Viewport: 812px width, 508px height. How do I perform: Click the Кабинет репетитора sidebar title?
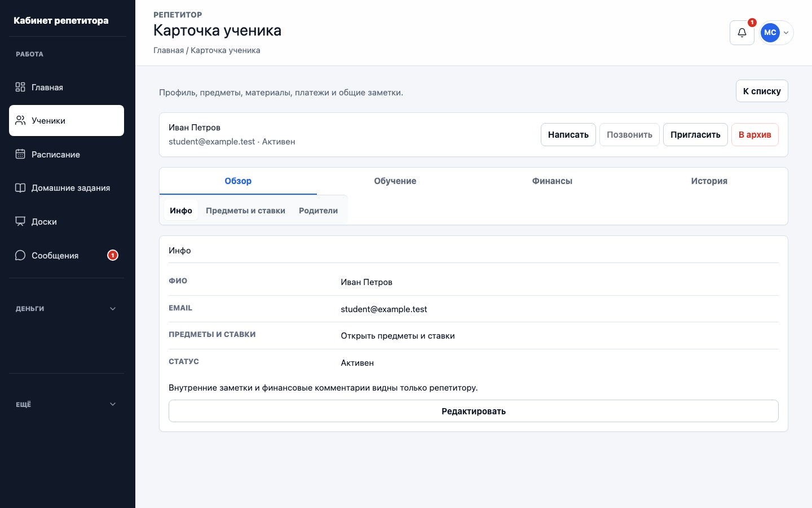[x=61, y=20]
